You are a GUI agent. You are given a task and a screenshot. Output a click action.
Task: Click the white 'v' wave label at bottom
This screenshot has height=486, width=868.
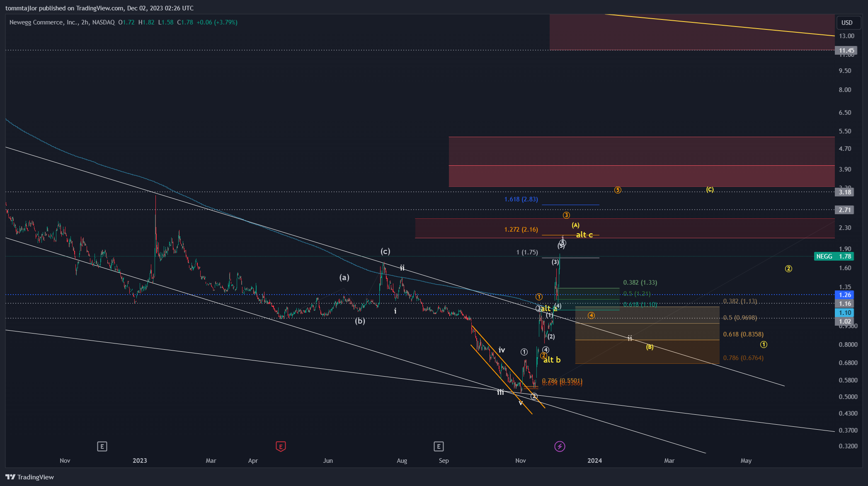pyautogui.click(x=521, y=403)
